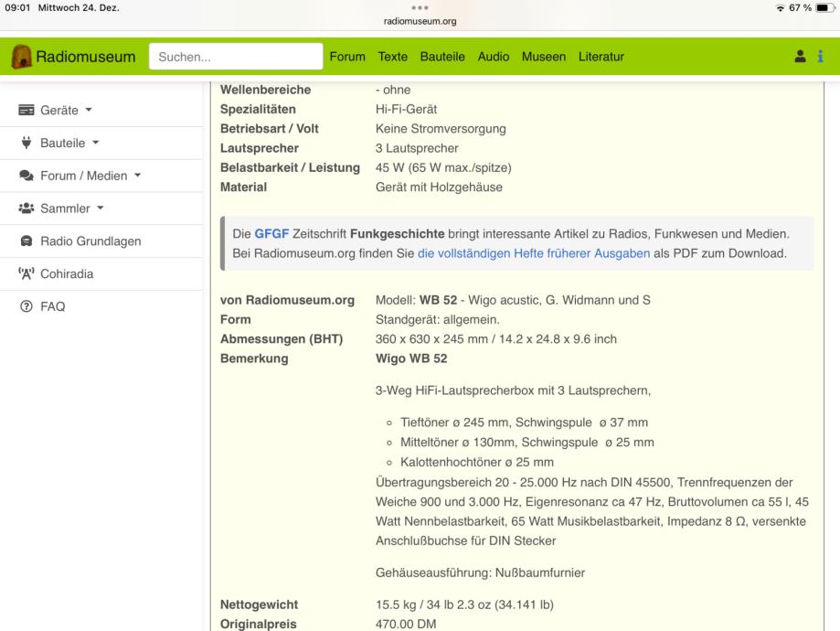The image size is (840, 631).
Task: Click the 'Kalottenhochtöner ø 25 mm' bullet
Action: 477,462
